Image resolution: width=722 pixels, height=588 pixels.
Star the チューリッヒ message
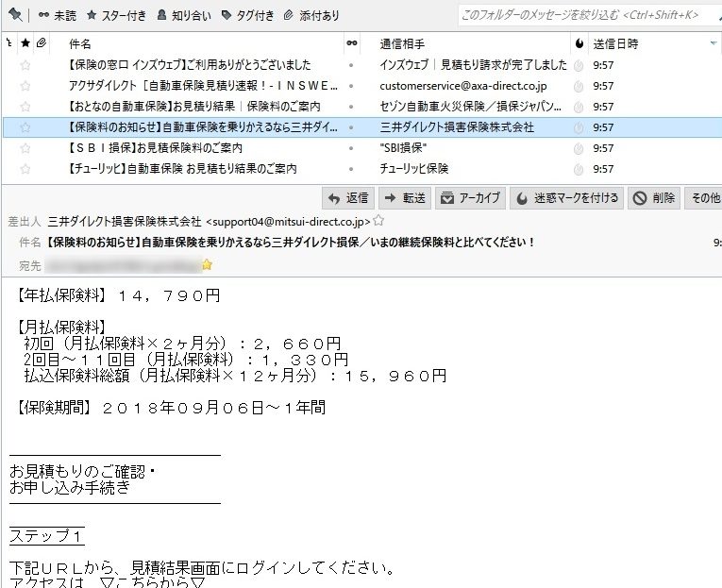point(25,169)
